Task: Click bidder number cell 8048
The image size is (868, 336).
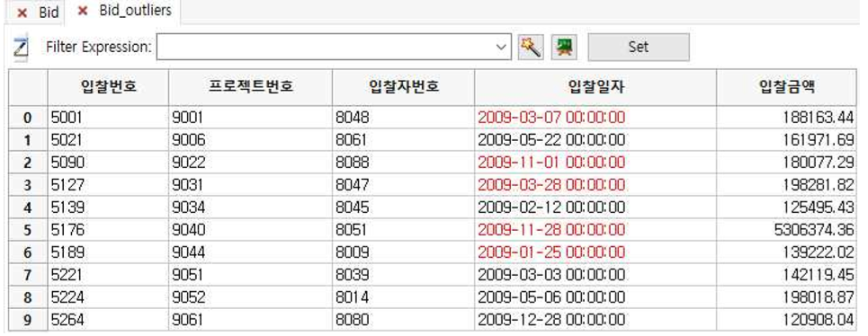Action: (x=404, y=117)
